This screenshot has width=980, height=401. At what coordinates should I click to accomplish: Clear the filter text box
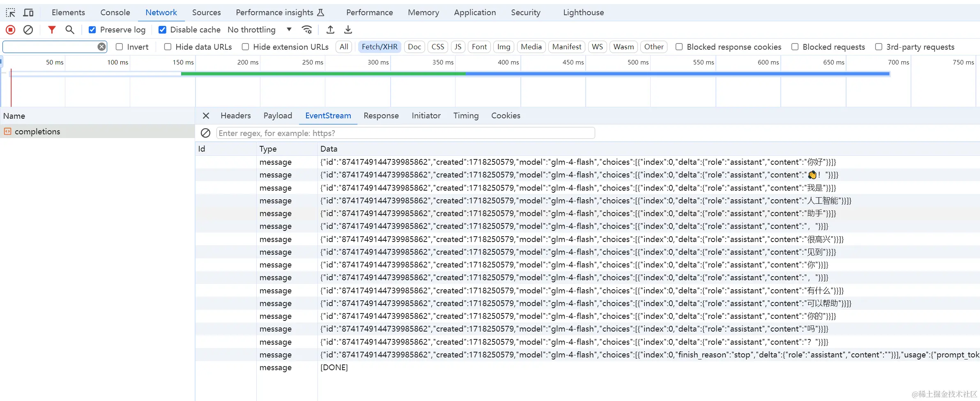[101, 47]
